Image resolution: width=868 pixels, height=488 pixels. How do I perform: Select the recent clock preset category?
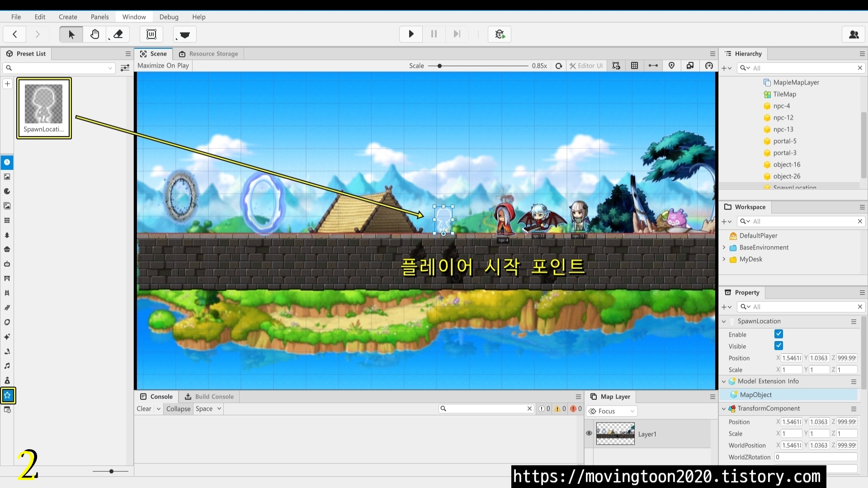pos(7,162)
